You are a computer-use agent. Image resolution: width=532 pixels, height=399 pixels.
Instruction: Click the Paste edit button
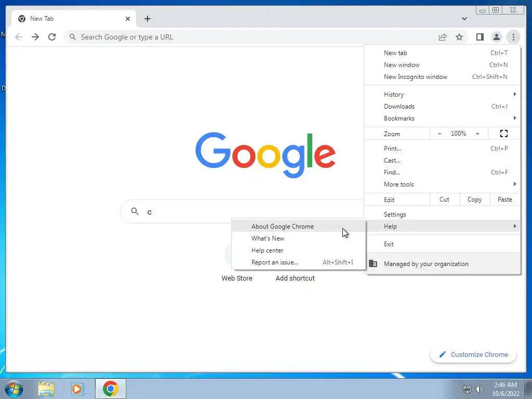pyautogui.click(x=505, y=199)
